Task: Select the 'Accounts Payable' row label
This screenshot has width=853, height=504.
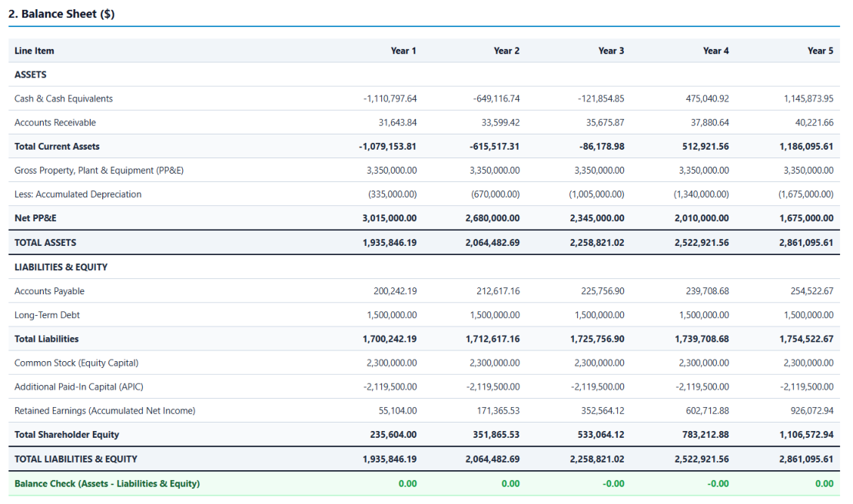Action: point(49,291)
